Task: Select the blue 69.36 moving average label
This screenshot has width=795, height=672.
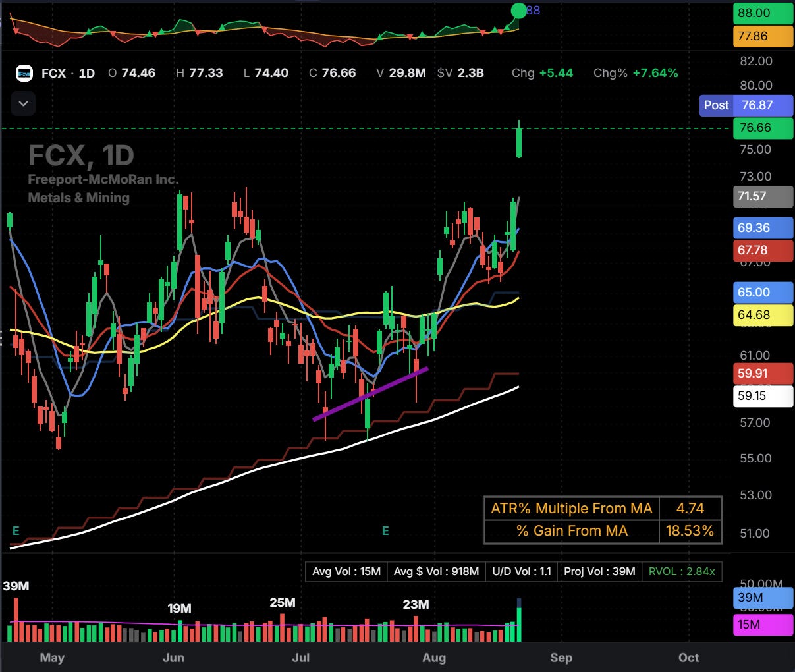Action: click(x=763, y=228)
